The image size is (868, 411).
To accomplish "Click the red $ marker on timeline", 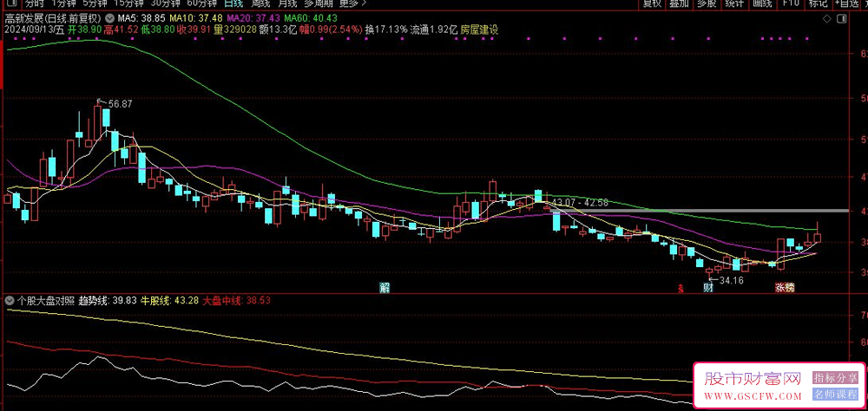I will 681,287.
